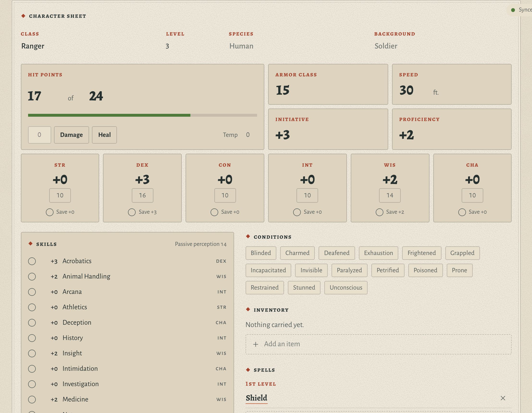Mark History skill as proficient
532x413 pixels.
click(32, 338)
